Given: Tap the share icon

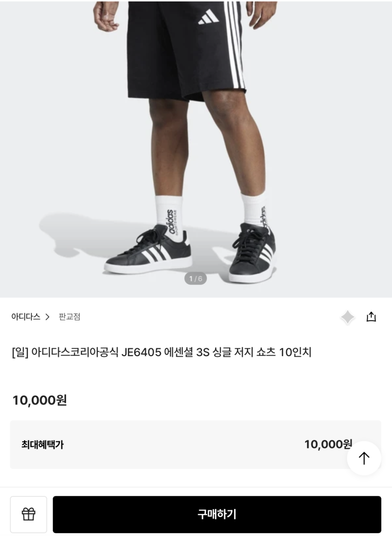Looking at the screenshot, I should (371, 317).
